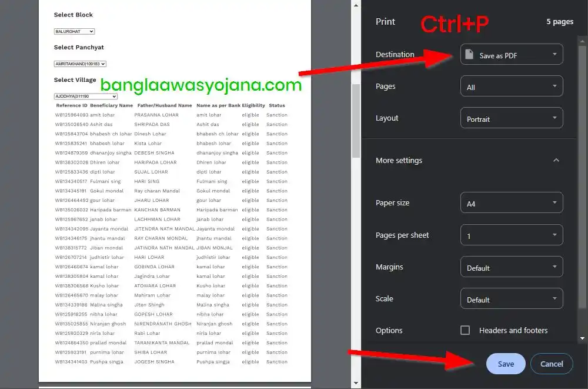Click the PDF document icon beside Save as PDF
The width and height of the screenshot is (588, 389).
click(468, 54)
